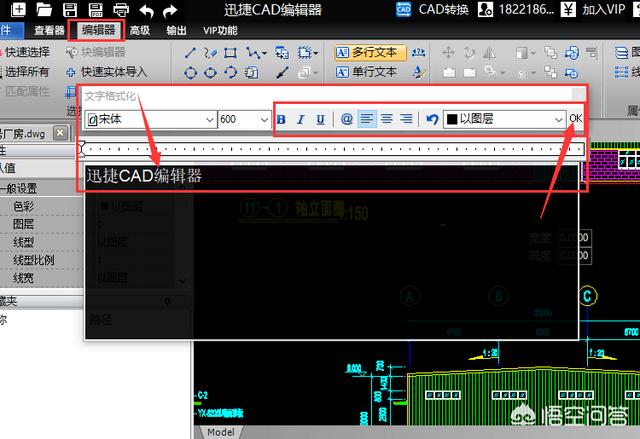Toggle Italic text formatting
Viewport: 640px width, 439px height.
click(x=301, y=120)
